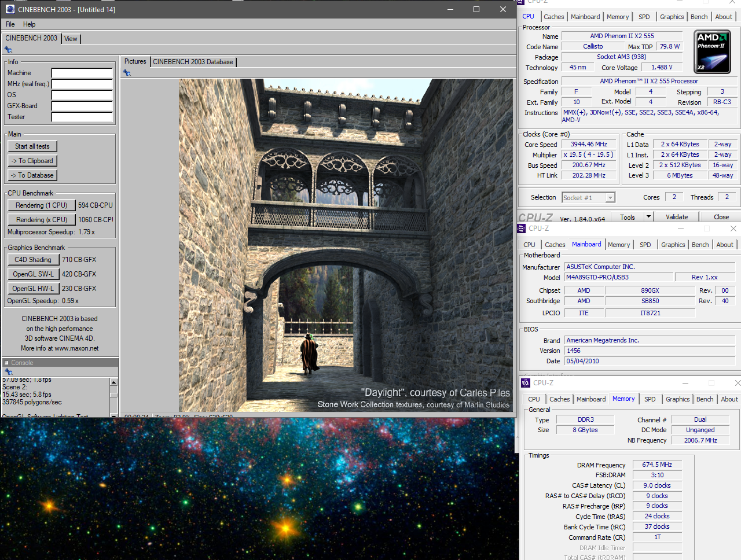
Task: Click the 2006.7 MHz NB Frequency value
Action: pyautogui.click(x=700, y=440)
